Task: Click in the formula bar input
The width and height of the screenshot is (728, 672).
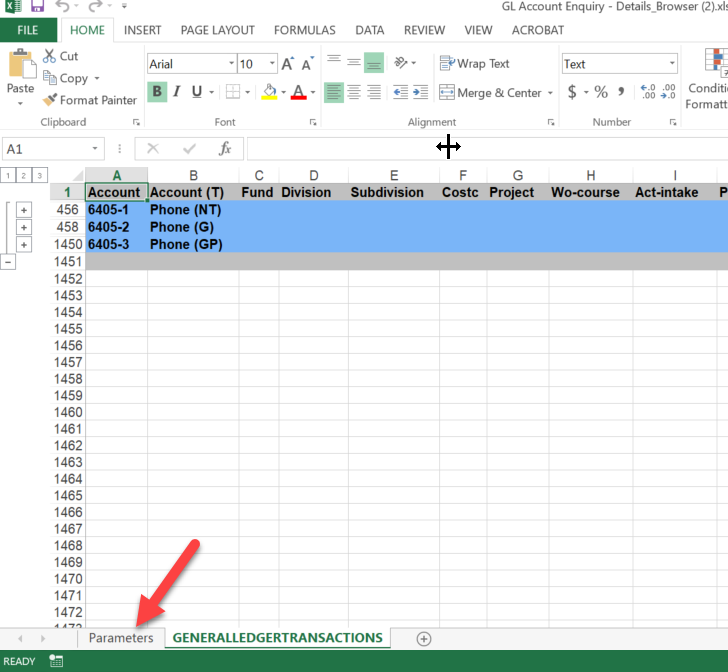Action: [x=487, y=149]
